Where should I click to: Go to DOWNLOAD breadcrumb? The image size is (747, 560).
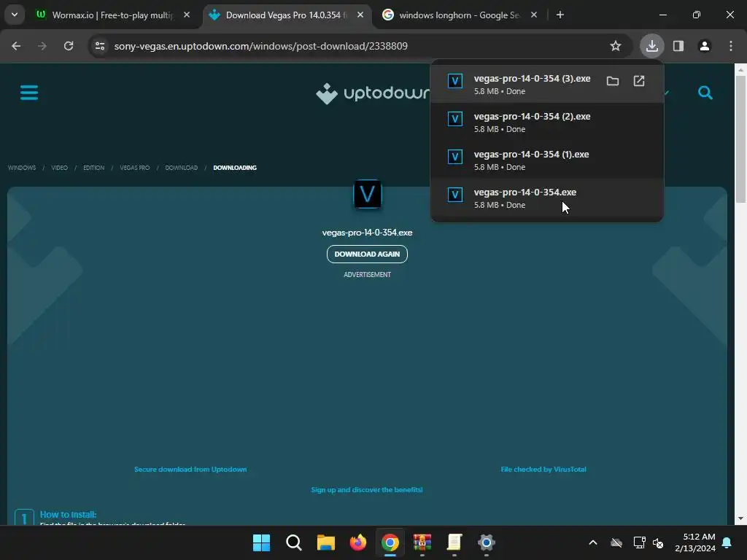182,168
